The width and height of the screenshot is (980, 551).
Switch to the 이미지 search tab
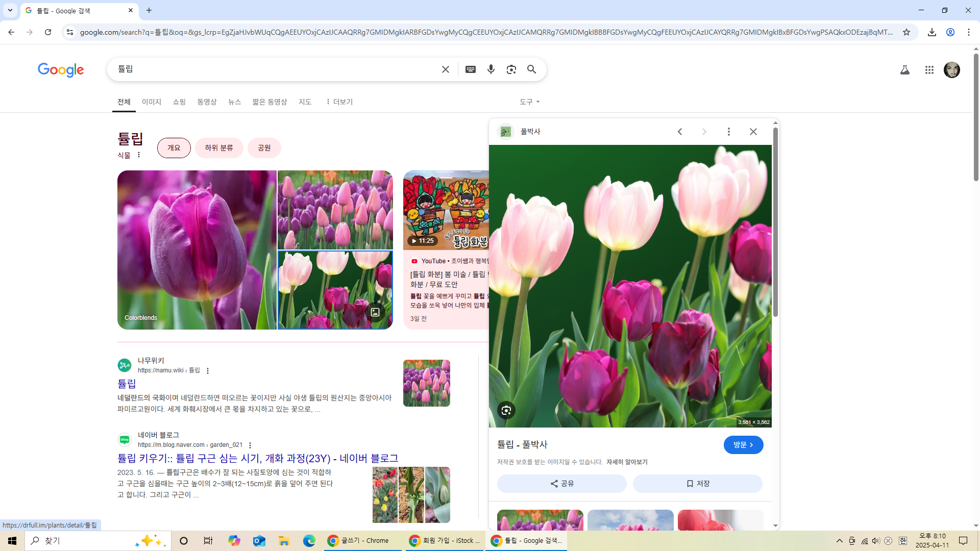[x=151, y=102]
